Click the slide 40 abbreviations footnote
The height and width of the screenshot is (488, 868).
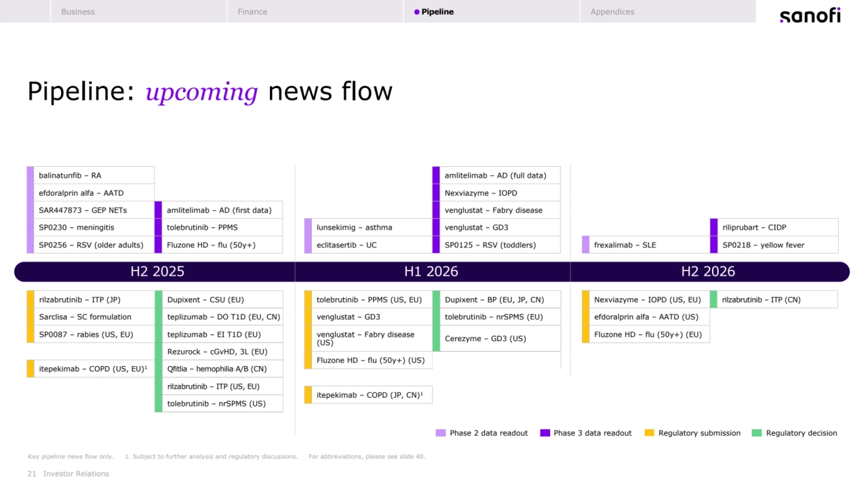click(x=367, y=457)
